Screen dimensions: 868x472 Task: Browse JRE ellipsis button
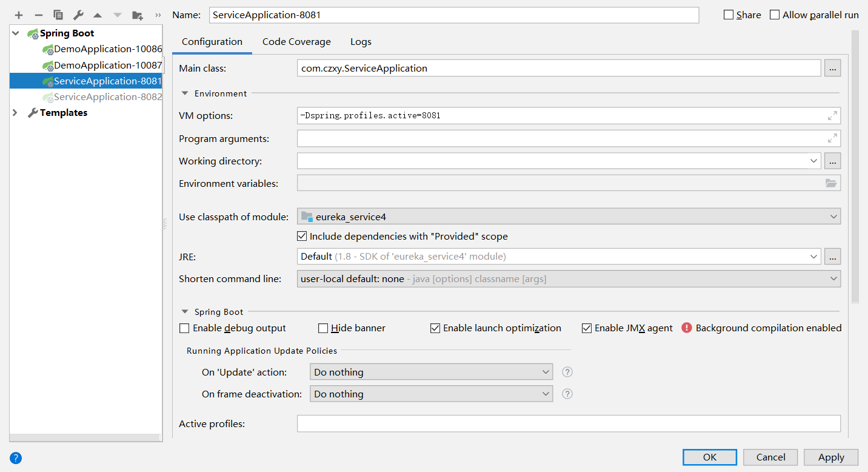click(832, 256)
